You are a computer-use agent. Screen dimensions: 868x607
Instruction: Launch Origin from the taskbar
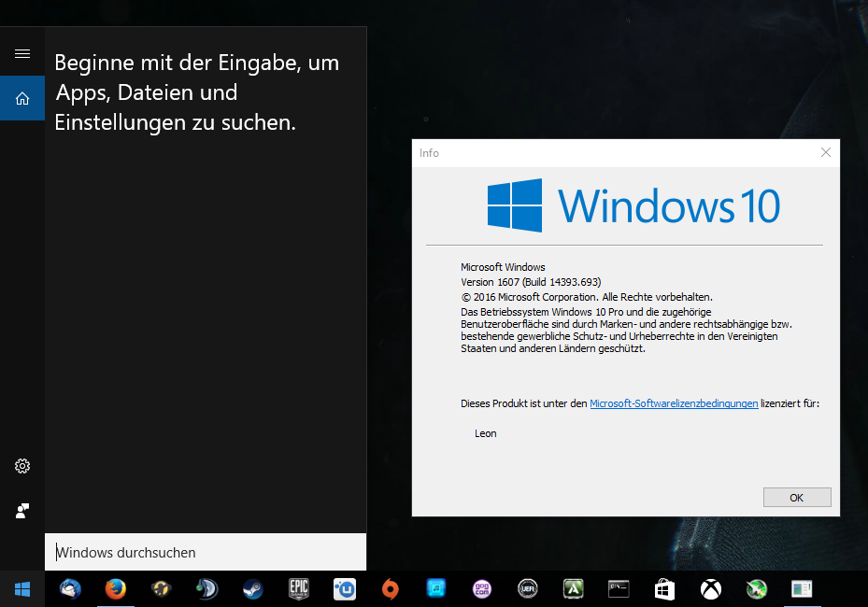391,589
